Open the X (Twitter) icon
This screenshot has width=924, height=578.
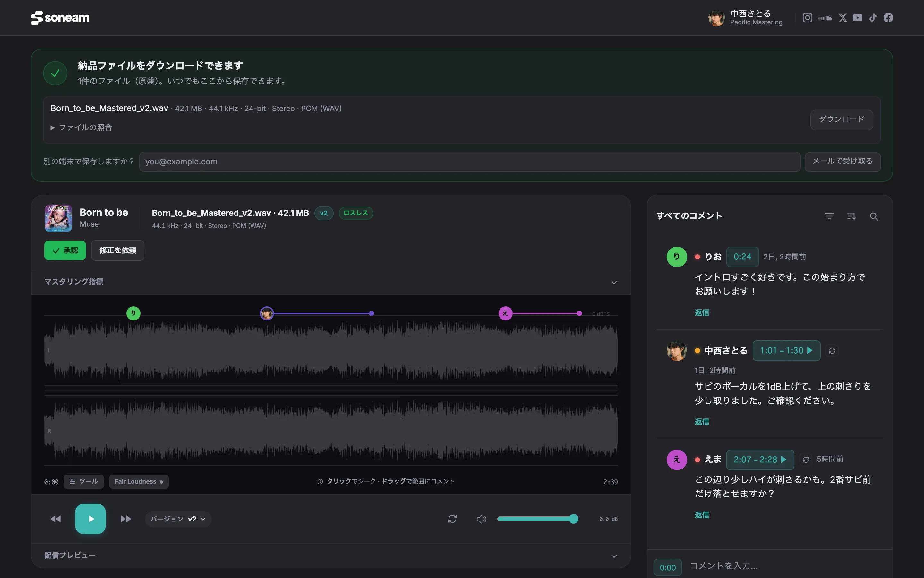(x=843, y=18)
